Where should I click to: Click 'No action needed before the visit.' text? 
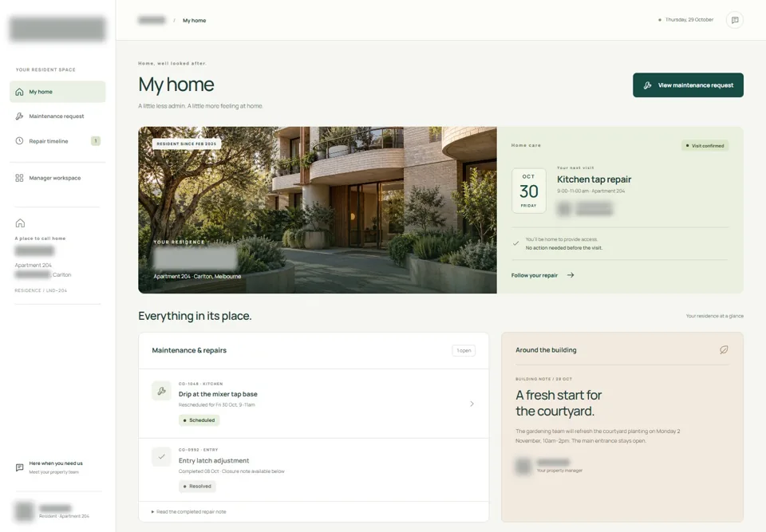coord(564,248)
